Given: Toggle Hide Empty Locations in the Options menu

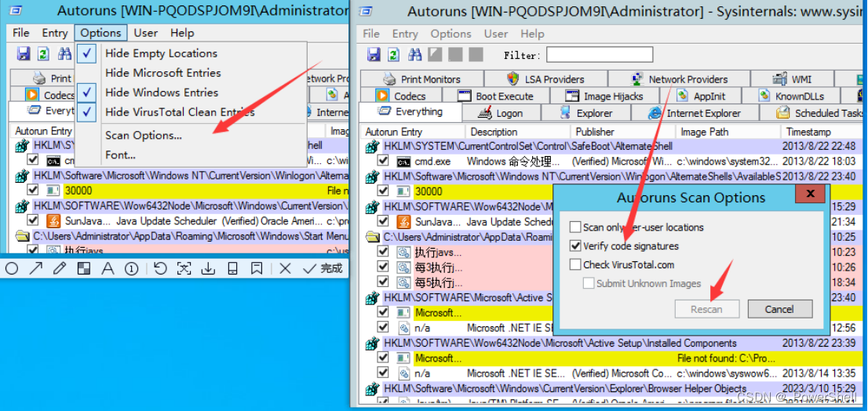Looking at the screenshot, I should (x=191, y=53).
